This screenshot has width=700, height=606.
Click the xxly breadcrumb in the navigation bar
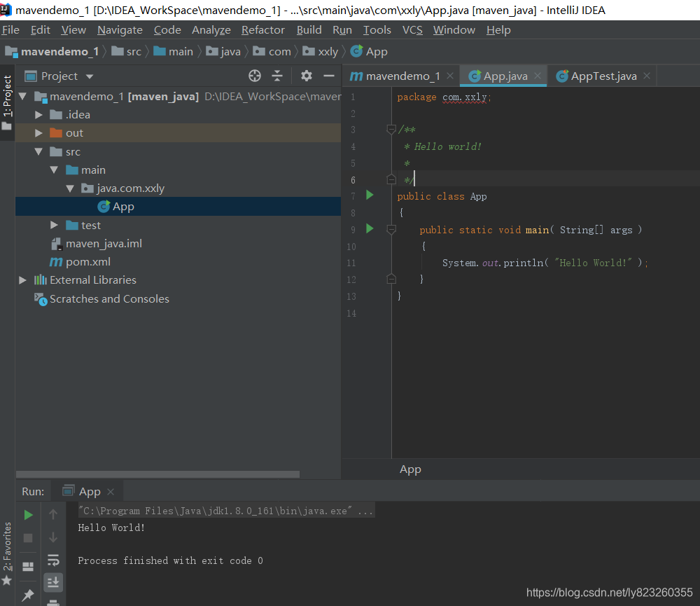[321, 52]
